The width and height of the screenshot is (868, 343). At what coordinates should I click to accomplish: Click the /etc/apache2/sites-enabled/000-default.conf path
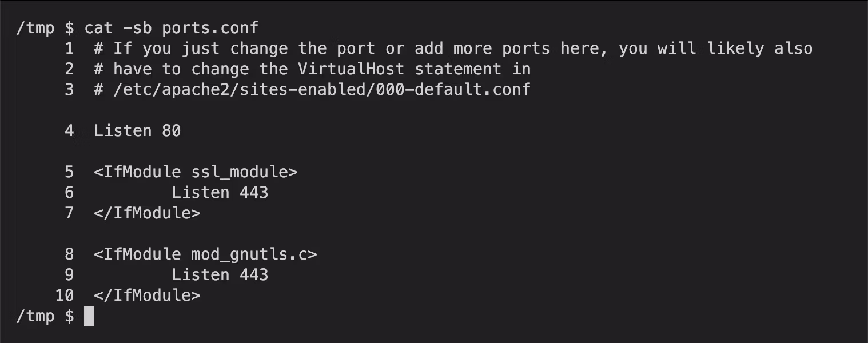click(x=321, y=90)
